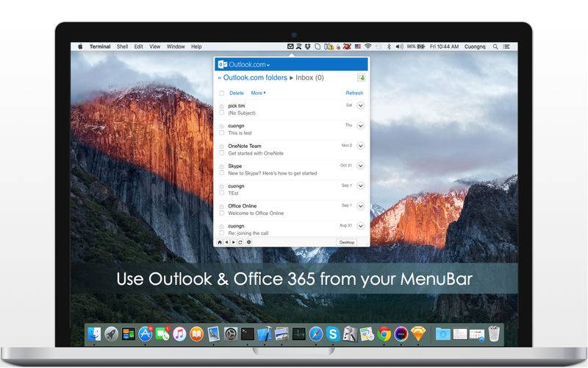This screenshot has height=368, width=588.
Task: Expand chevron for Skype email row
Action: (x=360, y=166)
